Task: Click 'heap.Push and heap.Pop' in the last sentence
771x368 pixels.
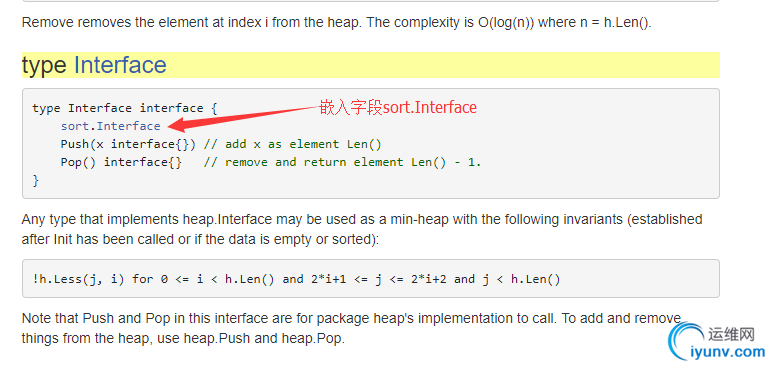Action: (264, 339)
